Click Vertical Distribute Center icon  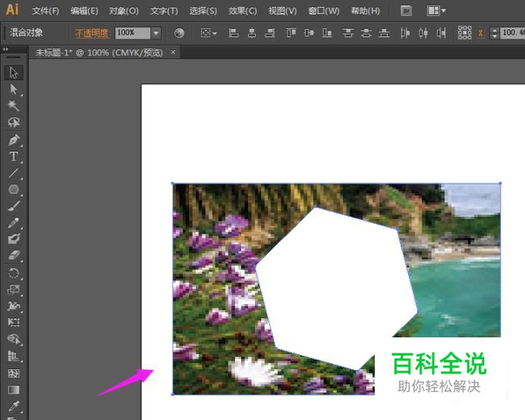point(366,33)
